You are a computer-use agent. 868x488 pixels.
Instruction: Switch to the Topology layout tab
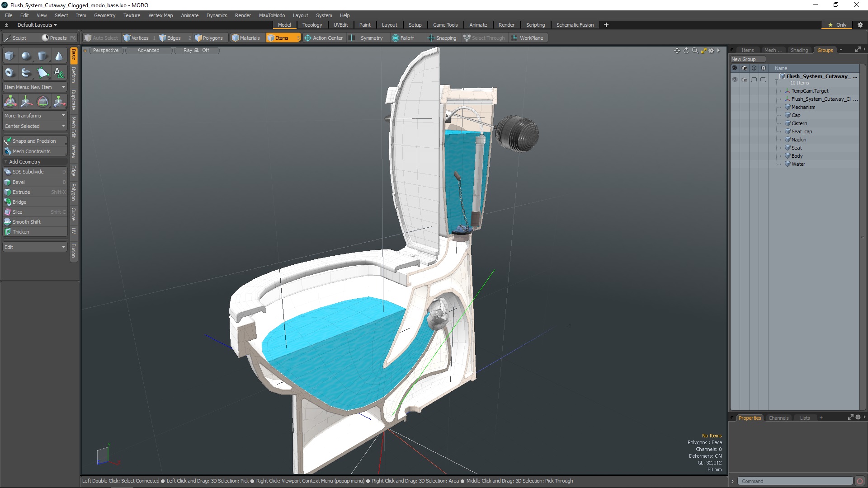[312, 25]
